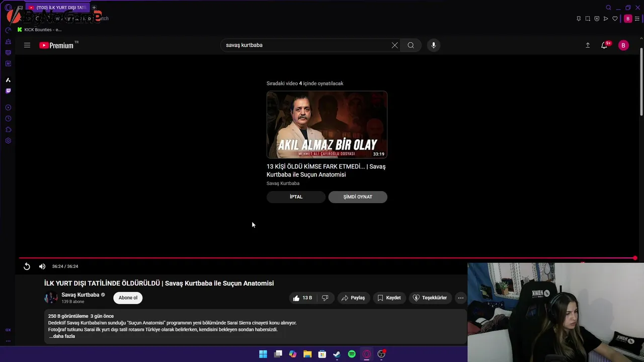Open History clock icon in sidebar
644x362 pixels.
pos(8,119)
